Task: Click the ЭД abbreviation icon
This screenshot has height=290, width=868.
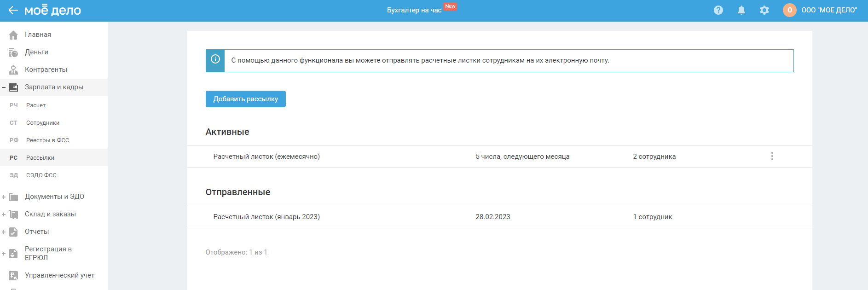Action: (14, 175)
